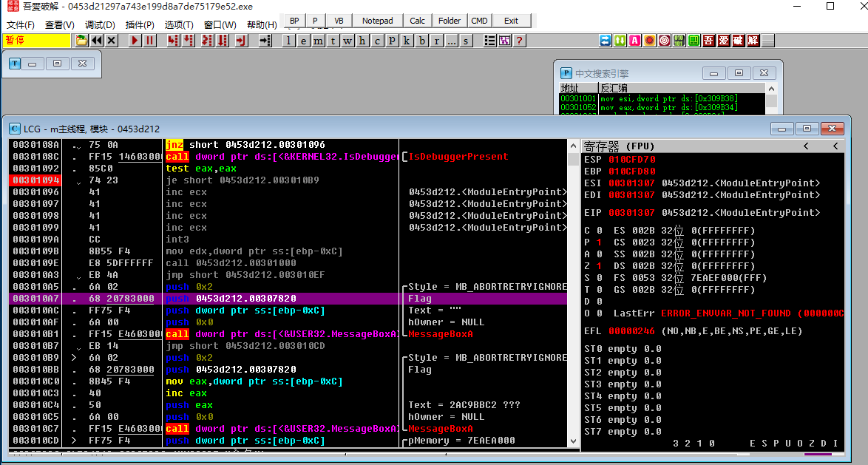Launch CMD from the shortcut bar
Image resolution: width=868 pixels, height=465 pixels.
click(x=479, y=21)
